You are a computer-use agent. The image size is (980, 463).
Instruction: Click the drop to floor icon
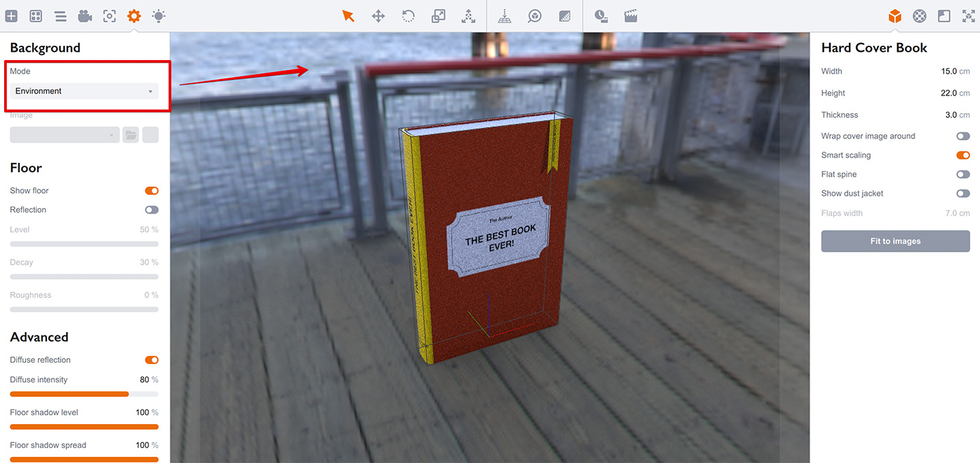point(504,16)
